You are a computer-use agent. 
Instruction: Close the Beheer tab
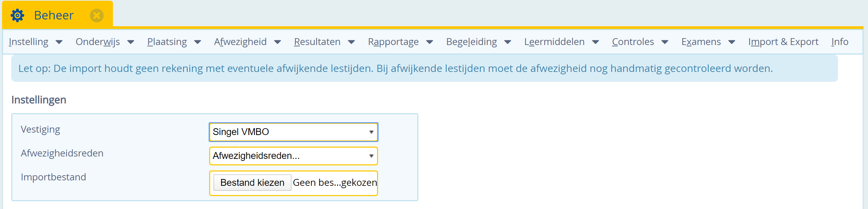[97, 15]
